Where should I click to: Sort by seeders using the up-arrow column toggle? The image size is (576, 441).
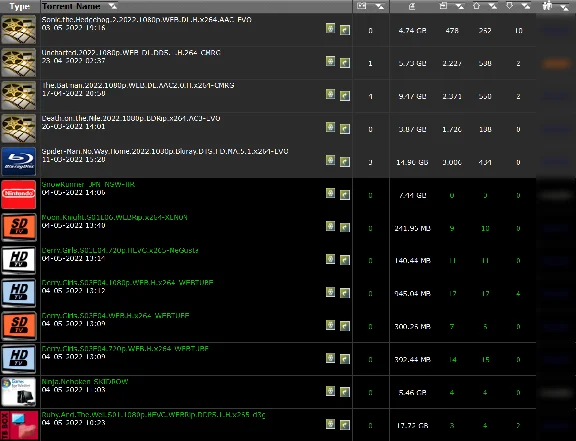[x=493, y=6]
